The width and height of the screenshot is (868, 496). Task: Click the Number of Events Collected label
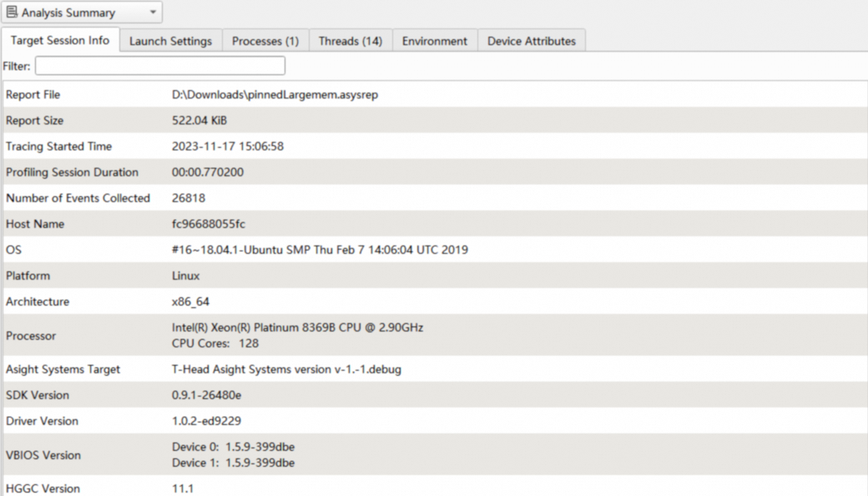(x=78, y=198)
